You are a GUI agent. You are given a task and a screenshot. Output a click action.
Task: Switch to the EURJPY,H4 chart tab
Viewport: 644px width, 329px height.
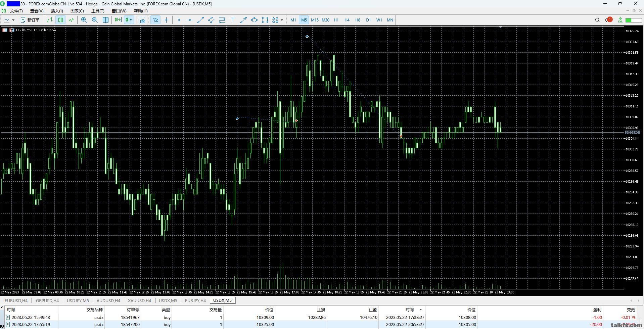[x=195, y=300]
